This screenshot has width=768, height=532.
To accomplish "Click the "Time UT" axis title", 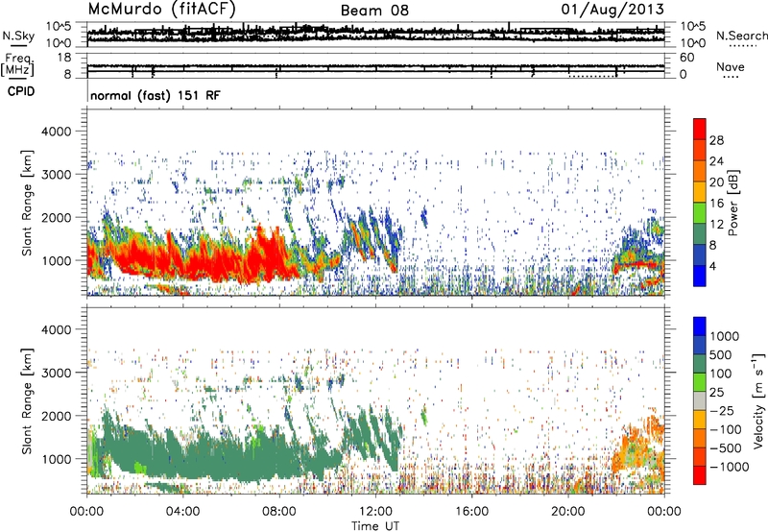I will coord(375,526).
